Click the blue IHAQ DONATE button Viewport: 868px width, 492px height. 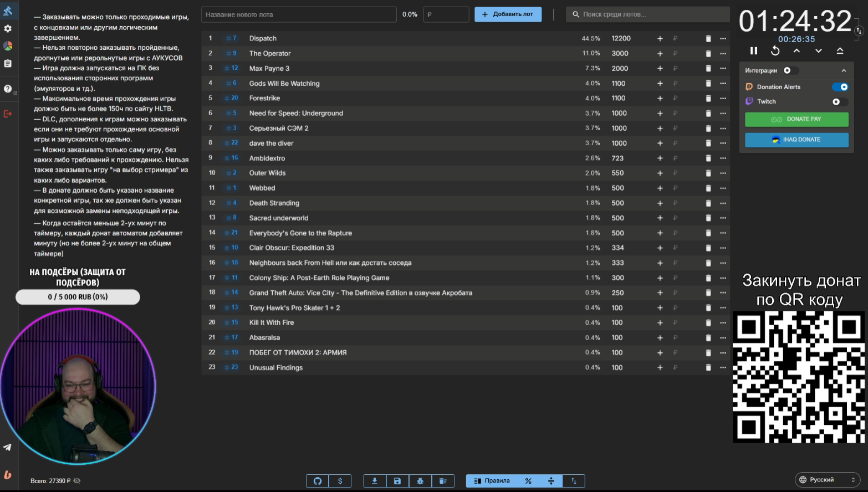pyautogui.click(x=796, y=140)
